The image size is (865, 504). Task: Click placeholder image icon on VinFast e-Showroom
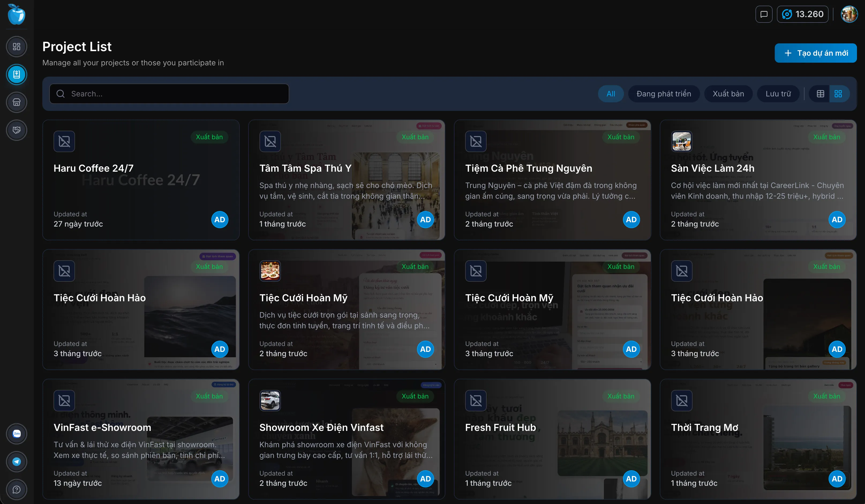pyautogui.click(x=64, y=400)
